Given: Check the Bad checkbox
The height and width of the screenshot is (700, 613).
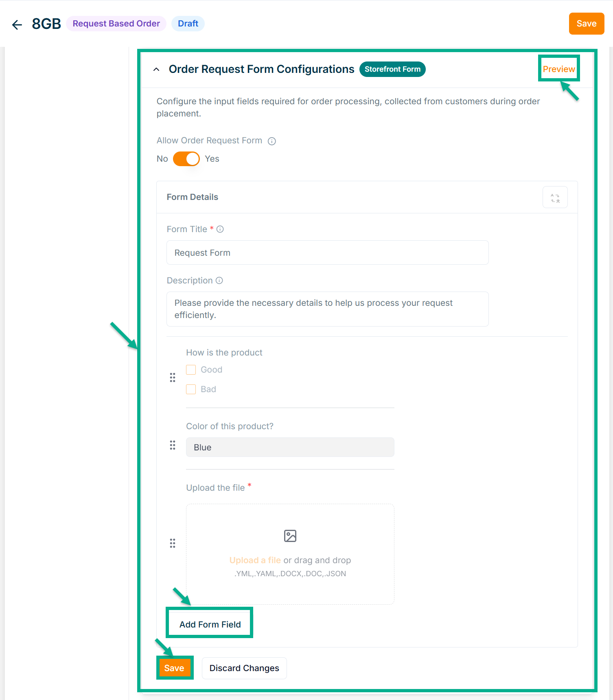Looking at the screenshot, I should tap(191, 389).
